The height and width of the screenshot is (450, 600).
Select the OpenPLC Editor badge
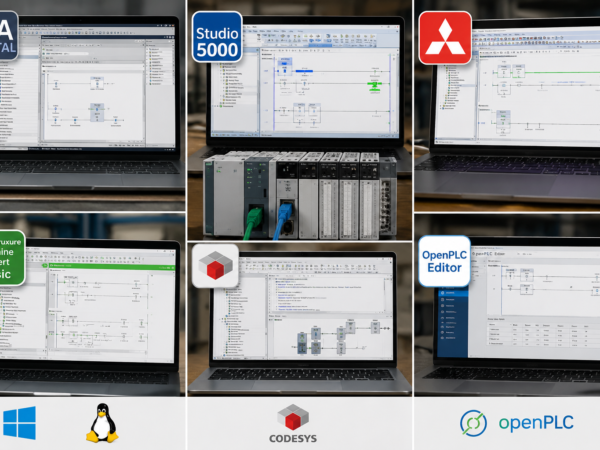click(x=444, y=261)
